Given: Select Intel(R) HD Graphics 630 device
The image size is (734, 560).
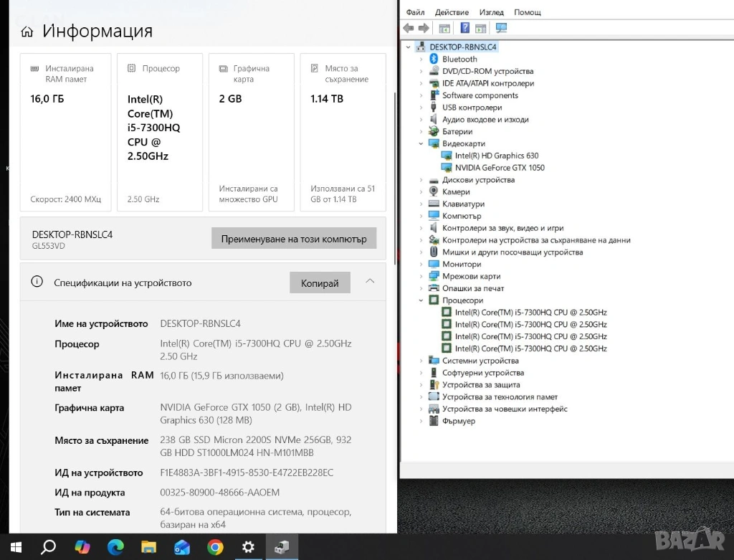Looking at the screenshot, I should (496, 156).
